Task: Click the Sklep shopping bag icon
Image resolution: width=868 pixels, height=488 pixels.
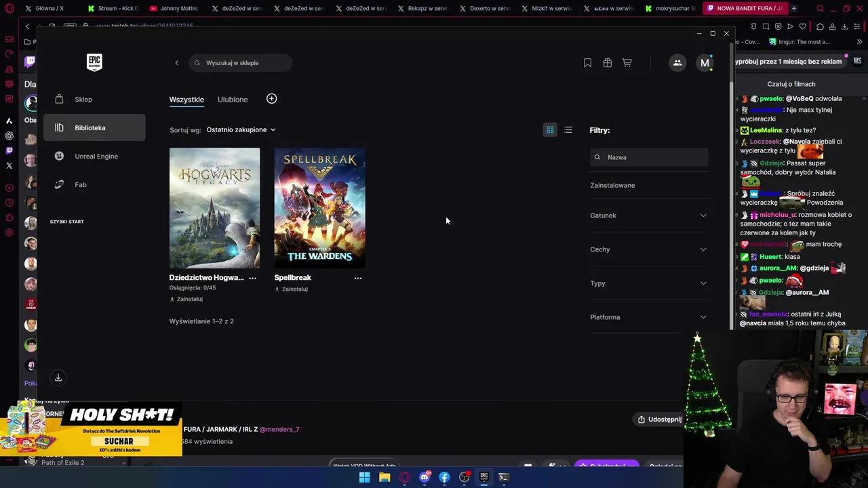Action: 59,99
